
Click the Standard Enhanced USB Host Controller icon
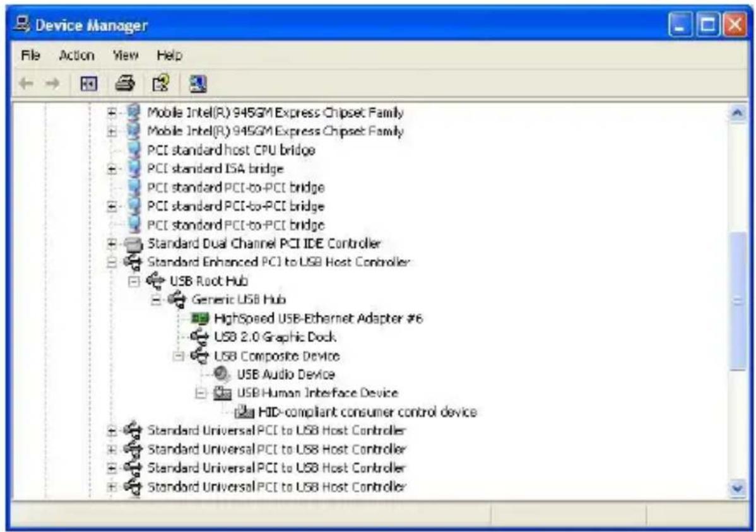(x=133, y=263)
